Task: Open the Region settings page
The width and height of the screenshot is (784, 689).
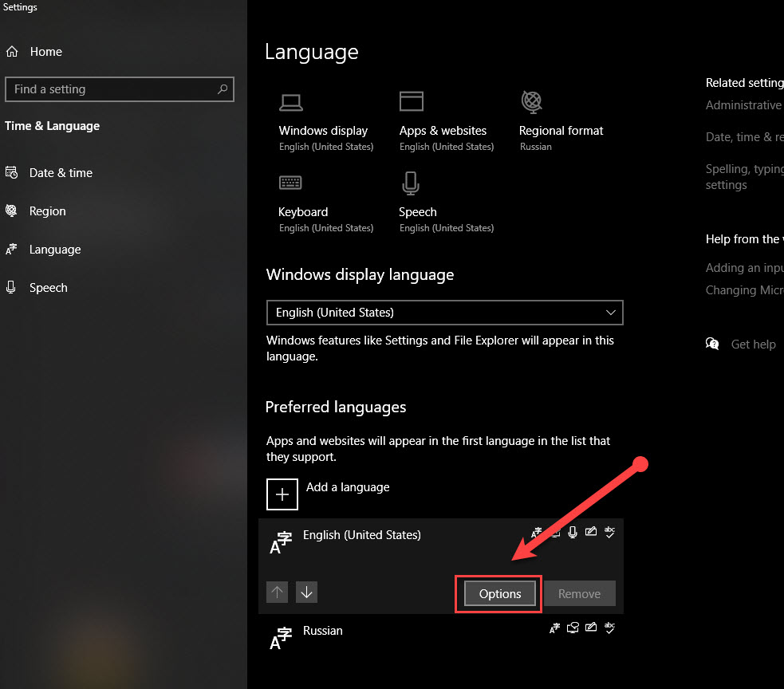Action: [x=48, y=211]
